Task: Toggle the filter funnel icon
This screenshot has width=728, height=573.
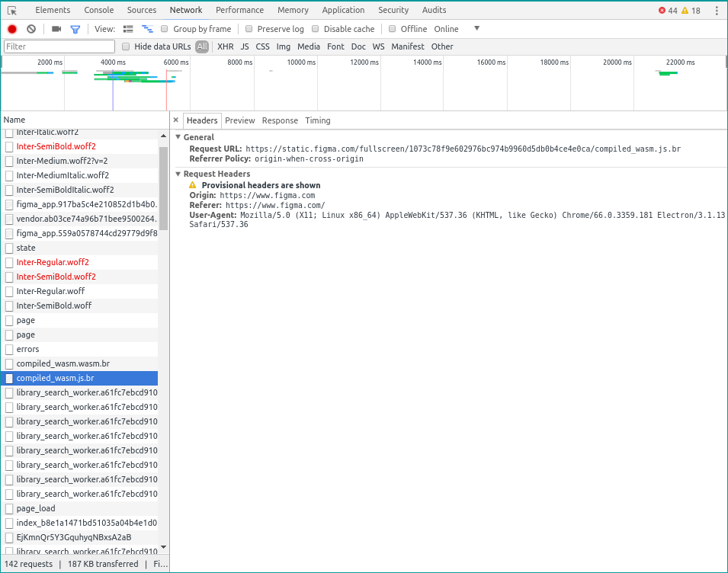Action: (75, 29)
